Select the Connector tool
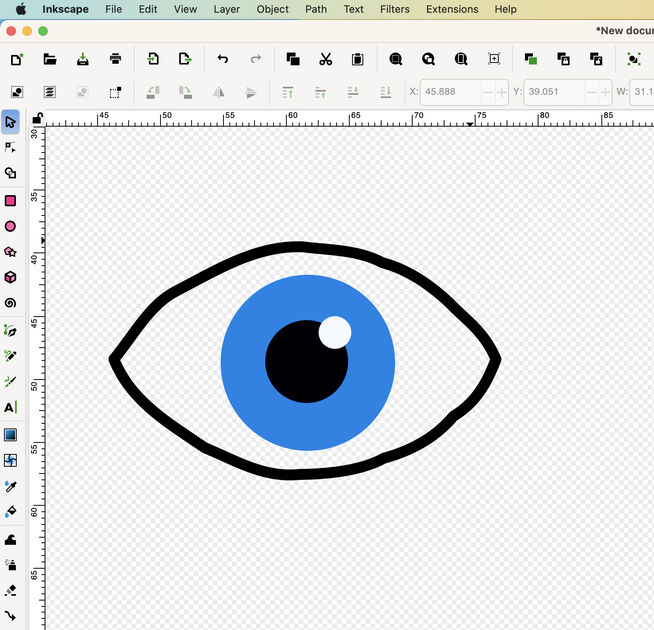Image resolution: width=654 pixels, height=630 pixels. (x=10, y=616)
